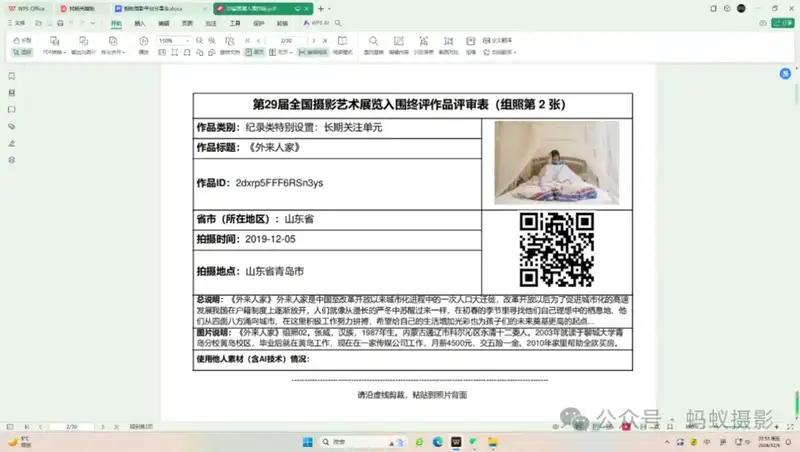Click the full text translate tool
The image size is (800, 452).
(x=497, y=40)
